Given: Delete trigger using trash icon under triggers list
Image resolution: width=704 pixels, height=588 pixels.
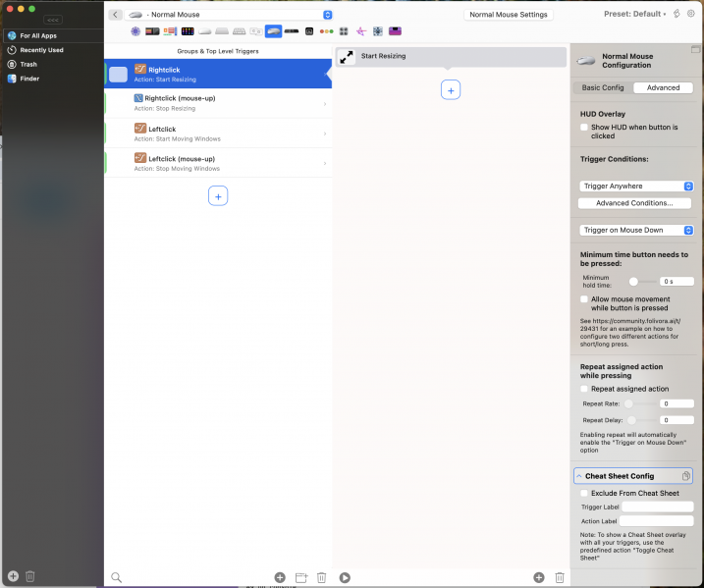Looking at the screenshot, I should tap(321, 577).
